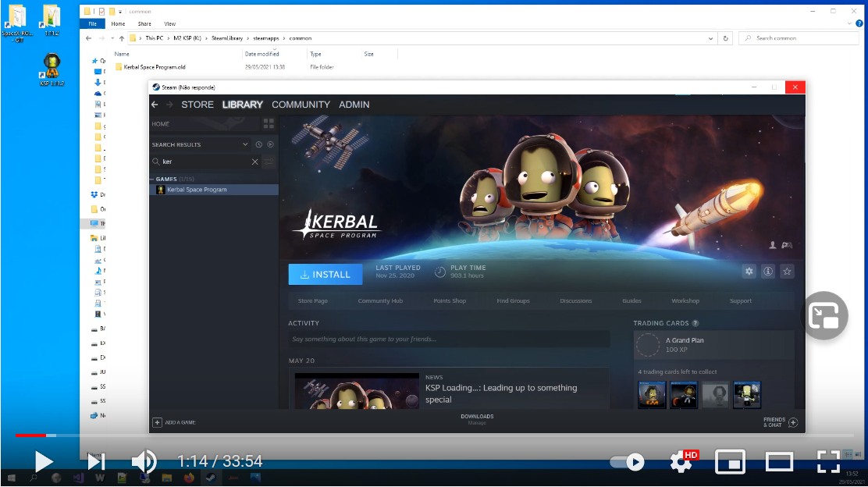The width and height of the screenshot is (868, 487).
Task: Seek using the YouTube progress bar
Action: click(x=434, y=435)
